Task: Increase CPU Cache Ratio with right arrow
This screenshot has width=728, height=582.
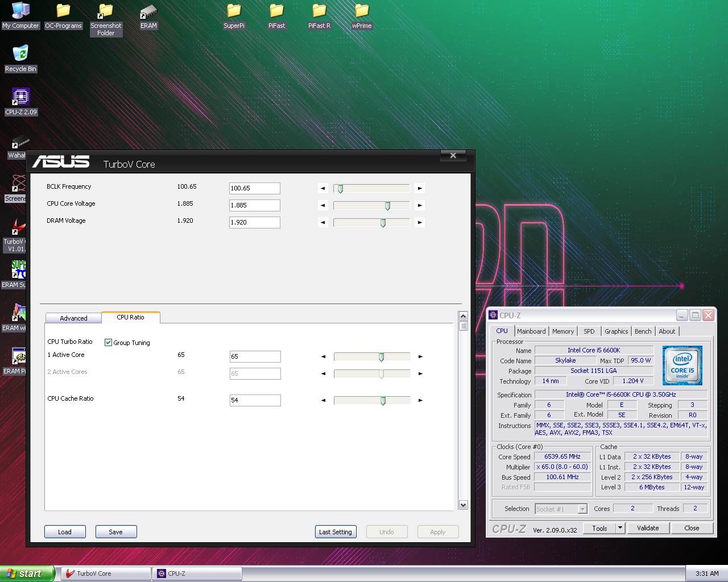Action: click(420, 400)
